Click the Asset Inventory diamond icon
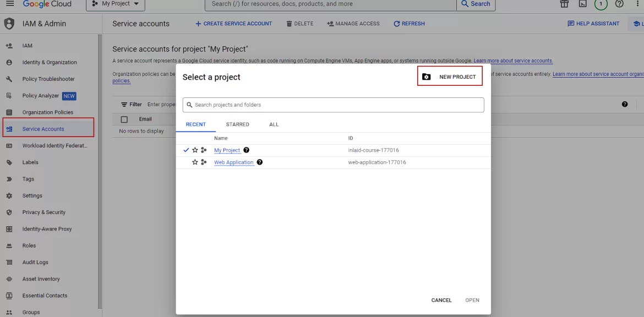 [x=9, y=279]
